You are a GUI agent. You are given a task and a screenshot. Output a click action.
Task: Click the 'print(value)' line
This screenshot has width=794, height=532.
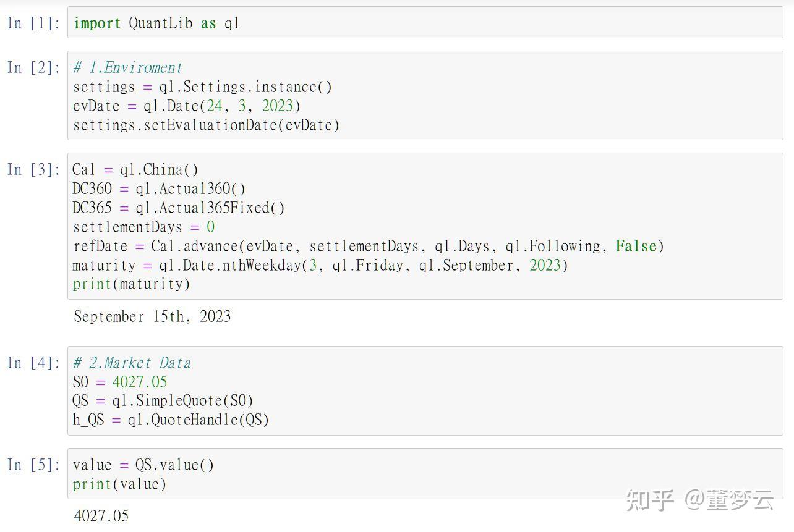click(120, 484)
